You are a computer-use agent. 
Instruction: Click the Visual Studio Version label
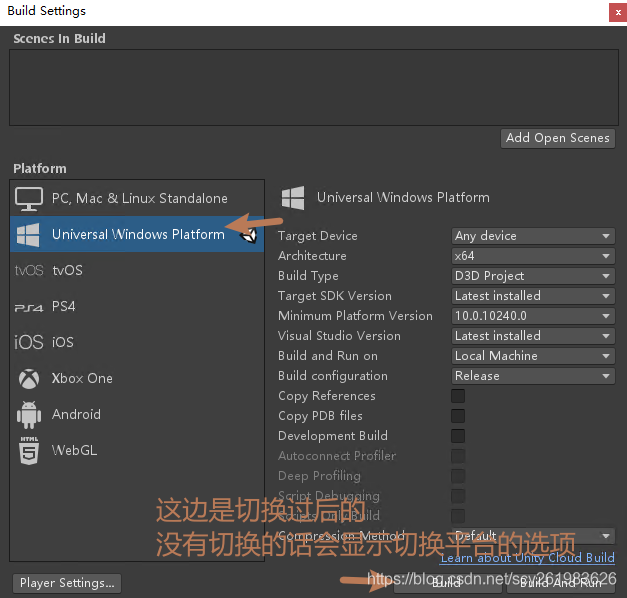339,336
